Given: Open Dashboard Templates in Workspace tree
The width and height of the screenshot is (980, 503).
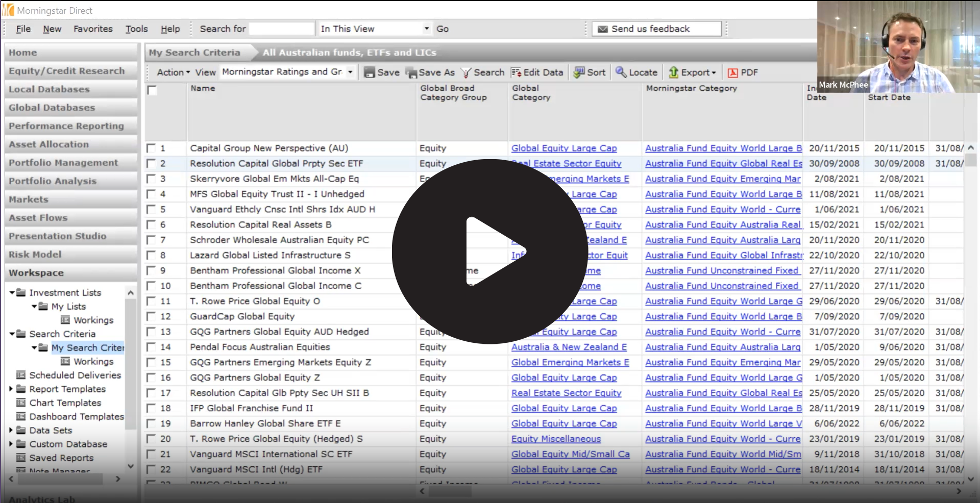Looking at the screenshot, I should 76,416.
